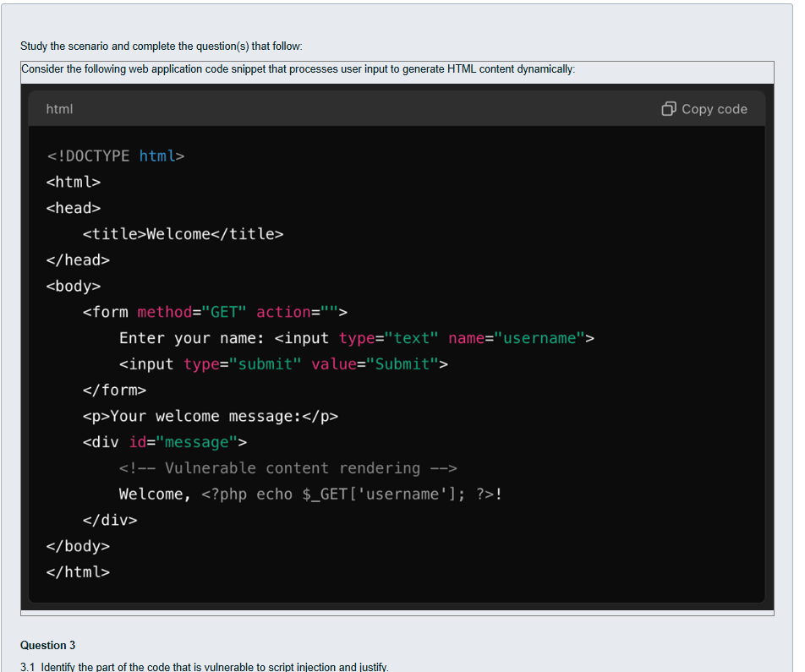Click the Copy code clipboard icon

668,109
